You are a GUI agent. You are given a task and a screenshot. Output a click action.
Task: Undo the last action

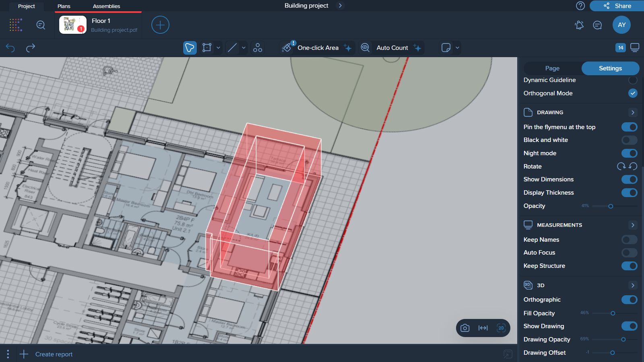pos(10,48)
